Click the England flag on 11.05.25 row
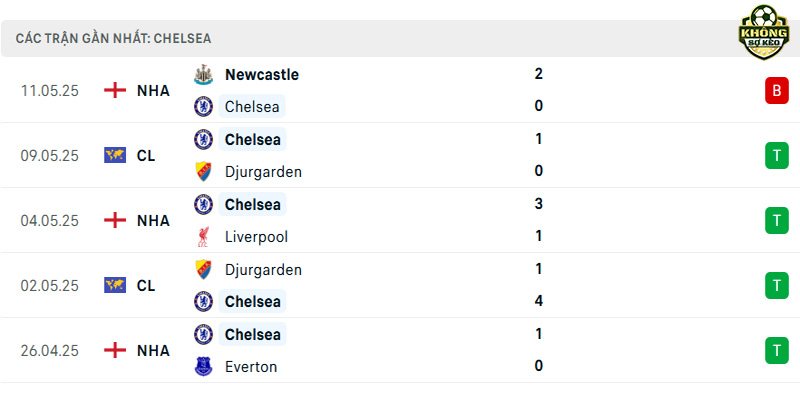Viewport: 800px width, 400px height. [x=115, y=90]
